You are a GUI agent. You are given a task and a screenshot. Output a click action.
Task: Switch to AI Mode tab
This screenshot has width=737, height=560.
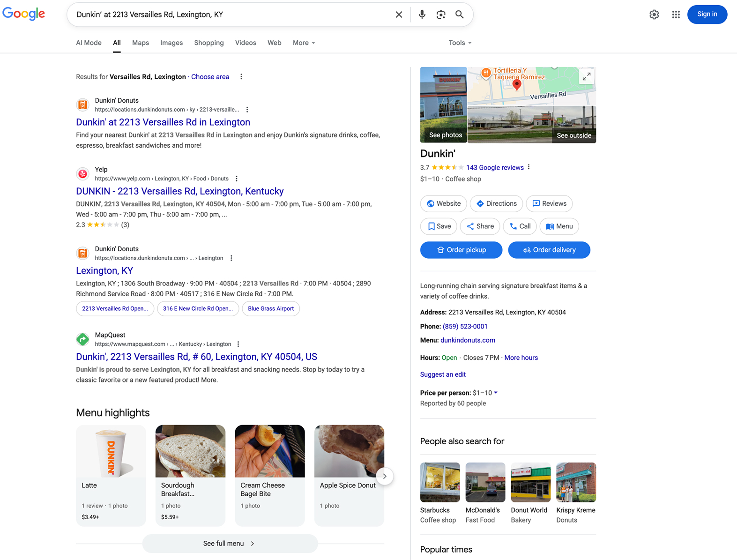coord(89,43)
